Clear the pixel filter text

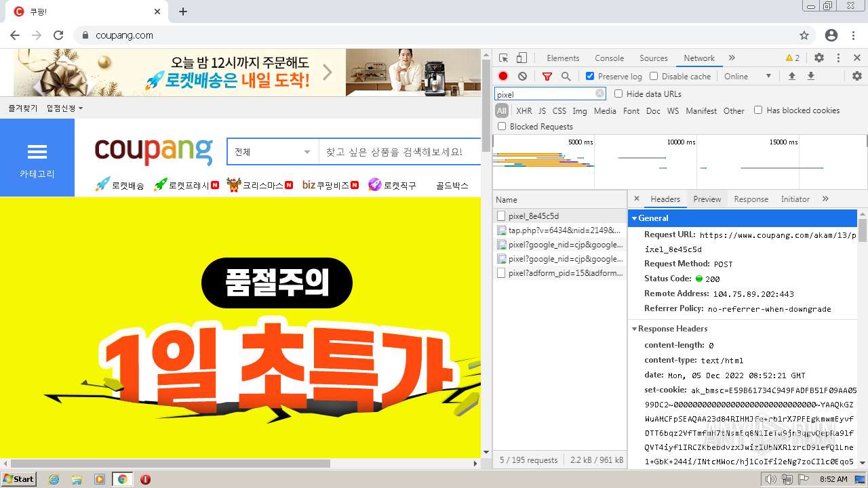[599, 94]
